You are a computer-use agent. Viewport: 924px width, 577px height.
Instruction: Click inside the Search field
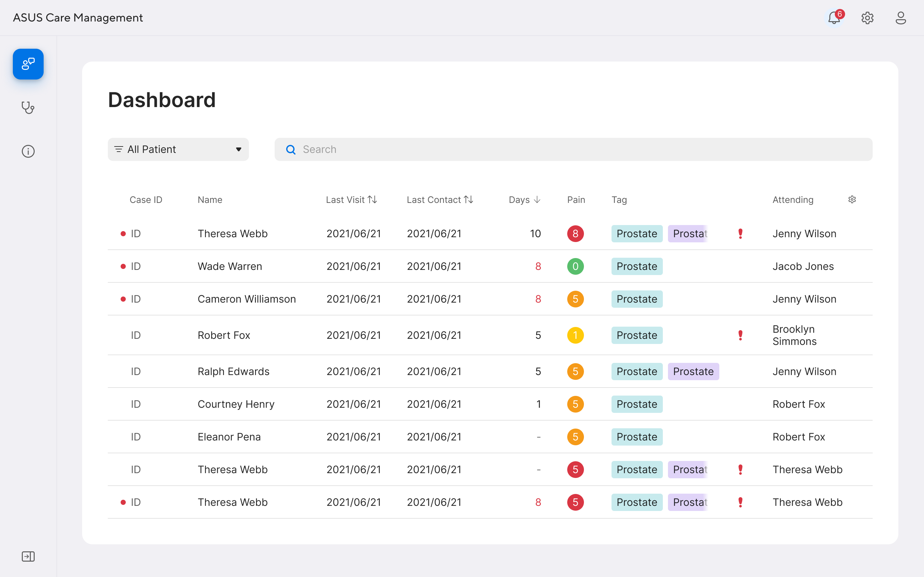click(x=573, y=149)
